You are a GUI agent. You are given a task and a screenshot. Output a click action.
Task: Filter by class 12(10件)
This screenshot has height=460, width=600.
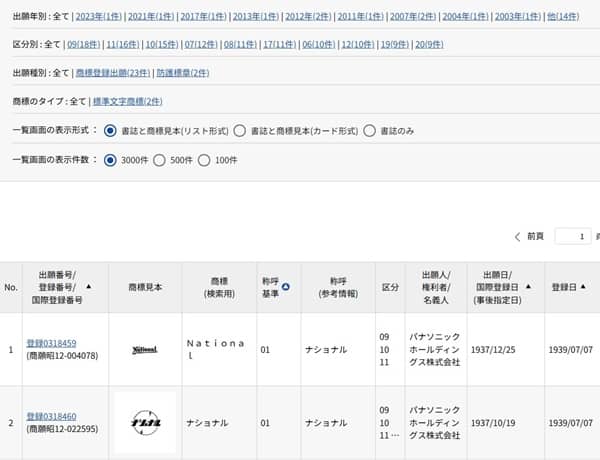tap(358, 44)
